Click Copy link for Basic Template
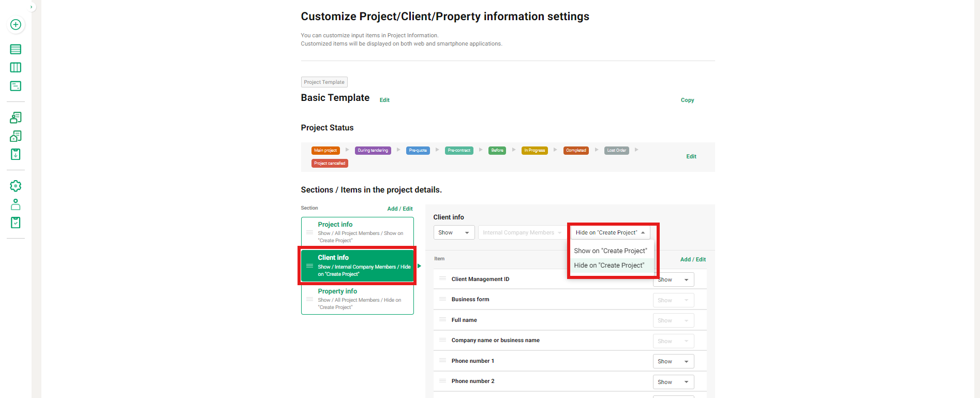The image size is (980, 398). point(687,100)
